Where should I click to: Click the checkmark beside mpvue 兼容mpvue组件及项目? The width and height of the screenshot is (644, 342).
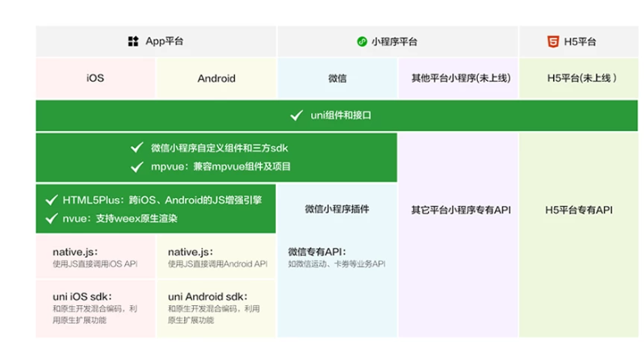coord(137,167)
